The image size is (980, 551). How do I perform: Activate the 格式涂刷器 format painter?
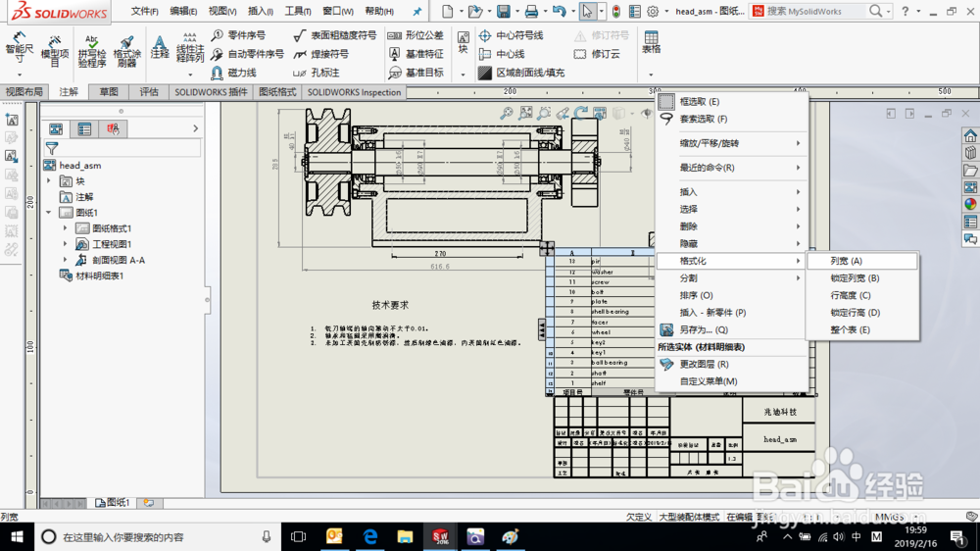pyautogui.click(x=126, y=50)
